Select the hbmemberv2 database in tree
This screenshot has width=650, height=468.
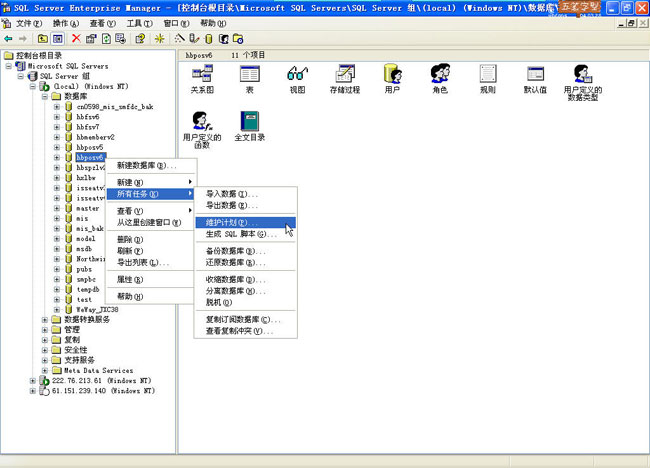(95, 137)
